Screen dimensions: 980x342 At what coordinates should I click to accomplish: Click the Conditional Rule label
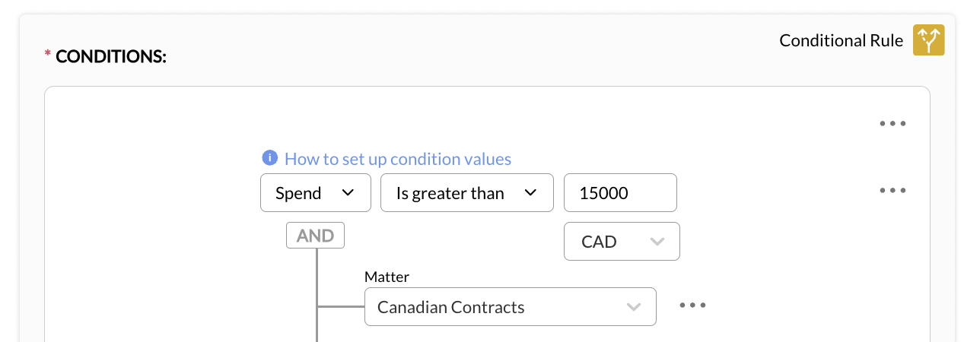pos(841,40)
